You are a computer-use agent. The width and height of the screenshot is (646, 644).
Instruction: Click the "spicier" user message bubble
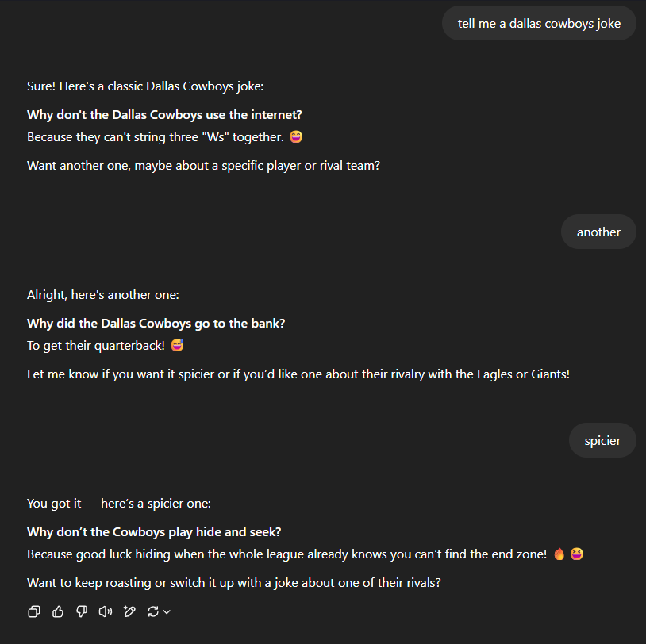coord(602,440)
